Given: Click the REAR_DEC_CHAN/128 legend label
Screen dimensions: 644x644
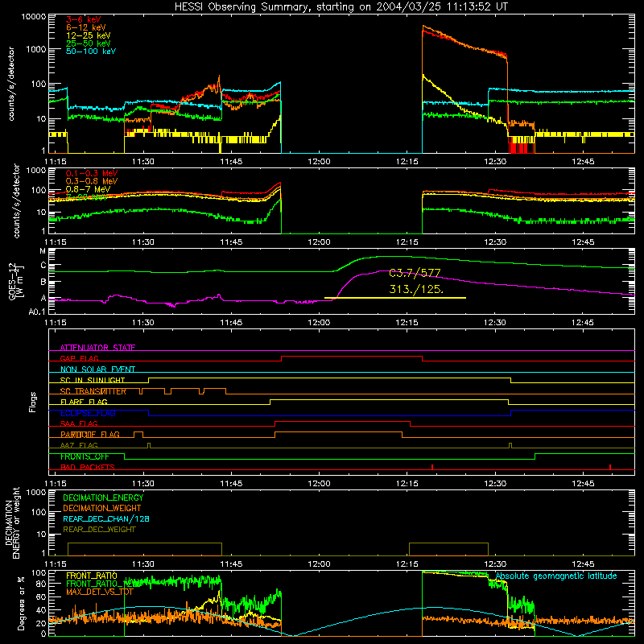Looking at the screenshot, I should [x=106, y=519].
